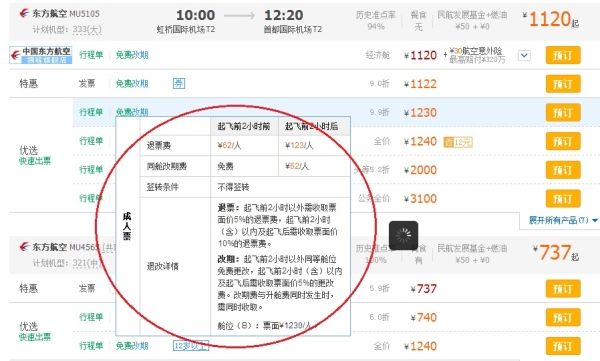Open 行程单 in the 返12元 ¥1240 row
The image size is (600, 361).
(x=91, y=141)
